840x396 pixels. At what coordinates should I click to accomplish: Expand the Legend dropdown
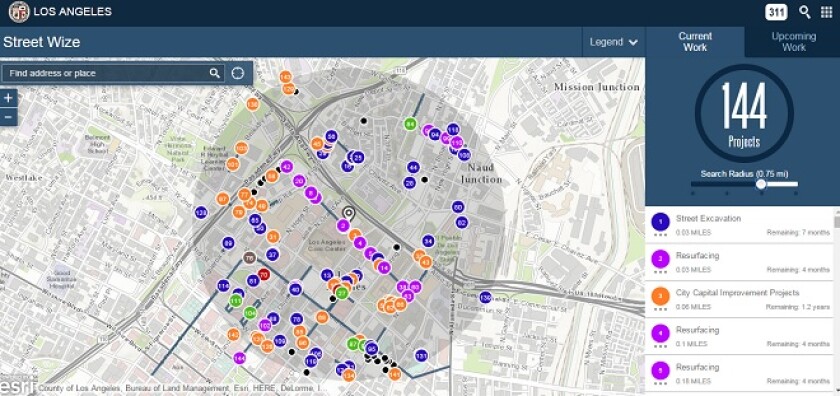tap(613, 42)
